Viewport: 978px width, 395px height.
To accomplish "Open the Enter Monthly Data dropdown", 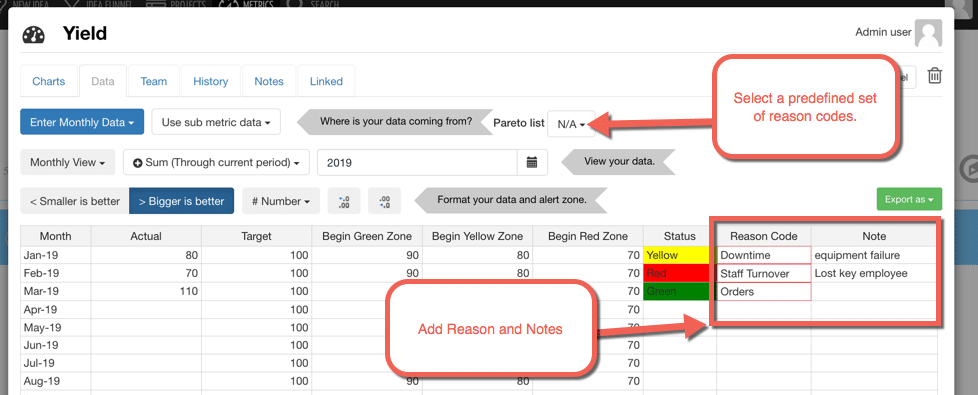I will (x=82, y=122).
